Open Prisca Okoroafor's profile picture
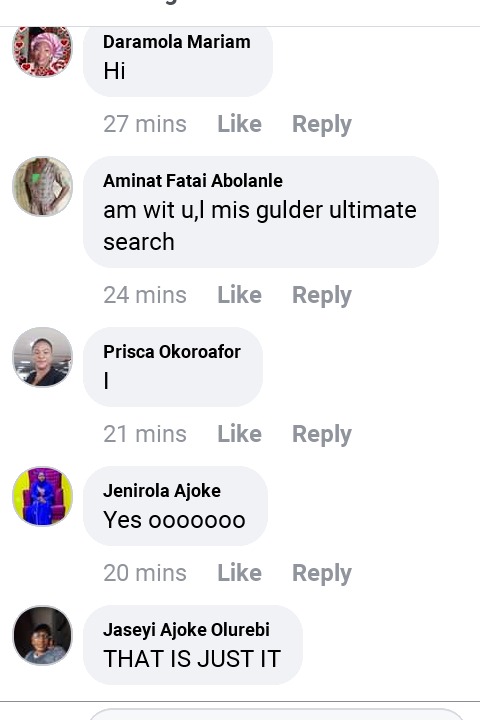The height and width of the screenshot is (720, 480). point(42,357)
